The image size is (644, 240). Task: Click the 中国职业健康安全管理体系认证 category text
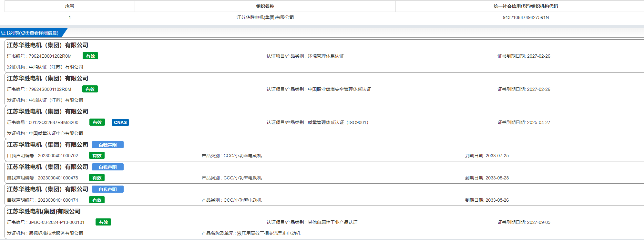pyautogui.click(x=339, y=89)
